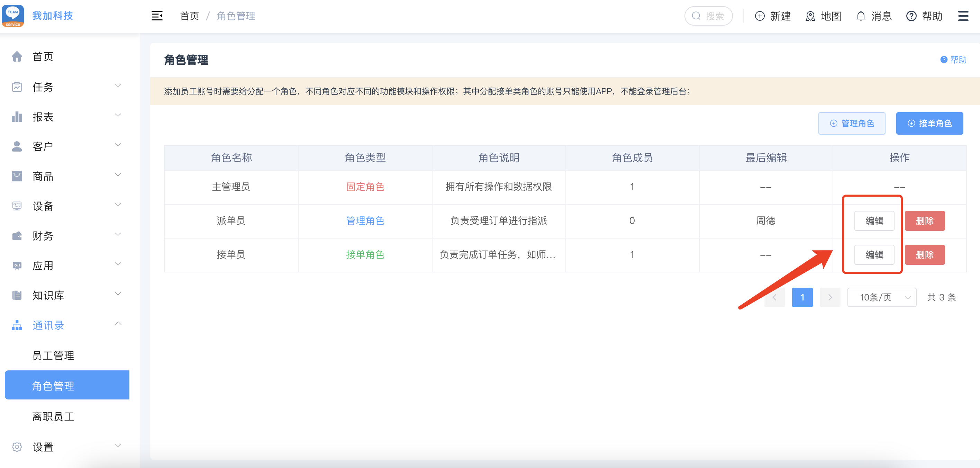
Task: Click the 我加科技 team service logo
Action: [x=13, y=16]
